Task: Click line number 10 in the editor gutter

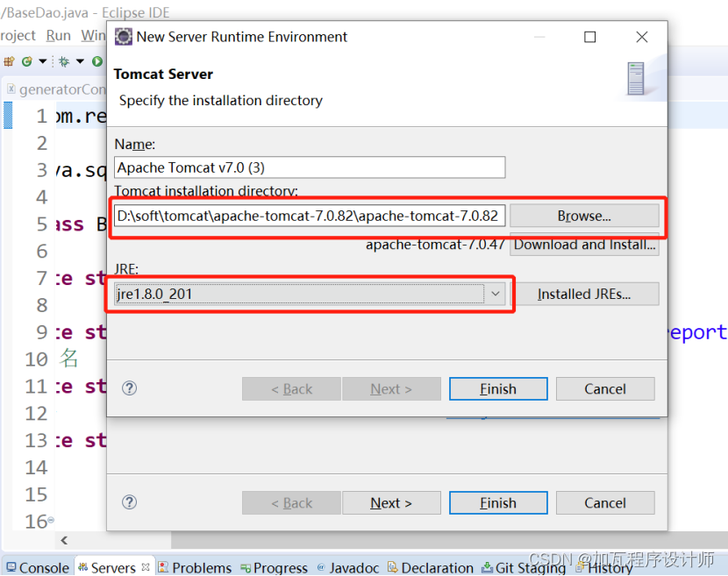Action: click(36, 359)
